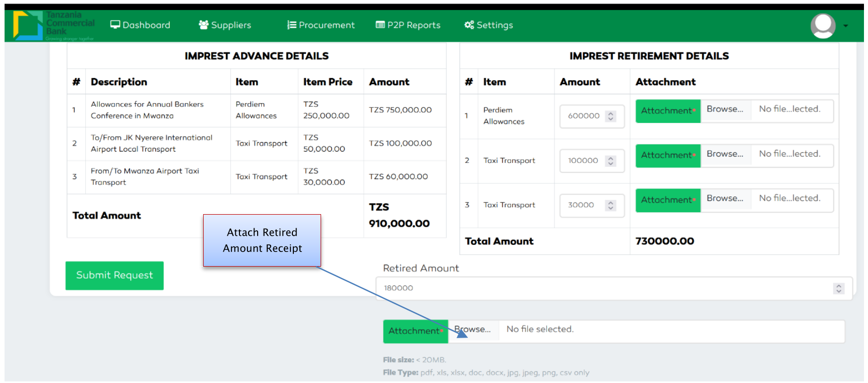This screenshot has width=868, height=383.
Task: Browse file for Perdiem Allowances attachment
Action: [x=725, y=109]
